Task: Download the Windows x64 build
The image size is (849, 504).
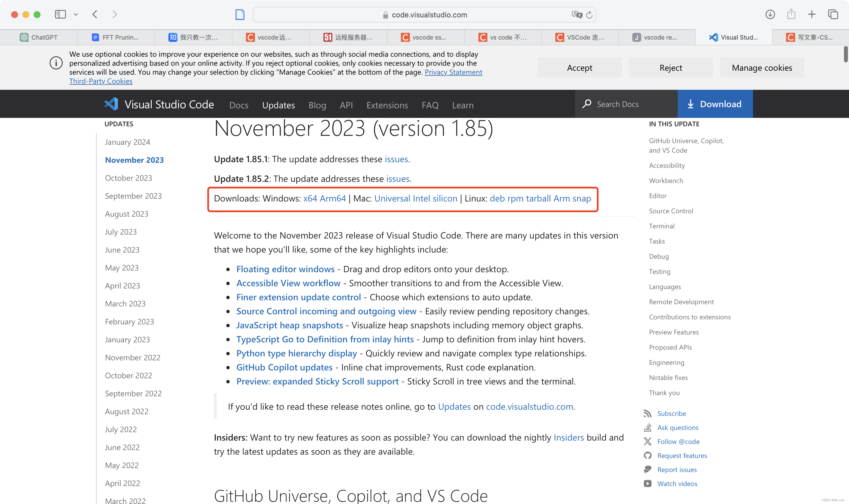Action: pyautogui.click(x=310, y=198)
